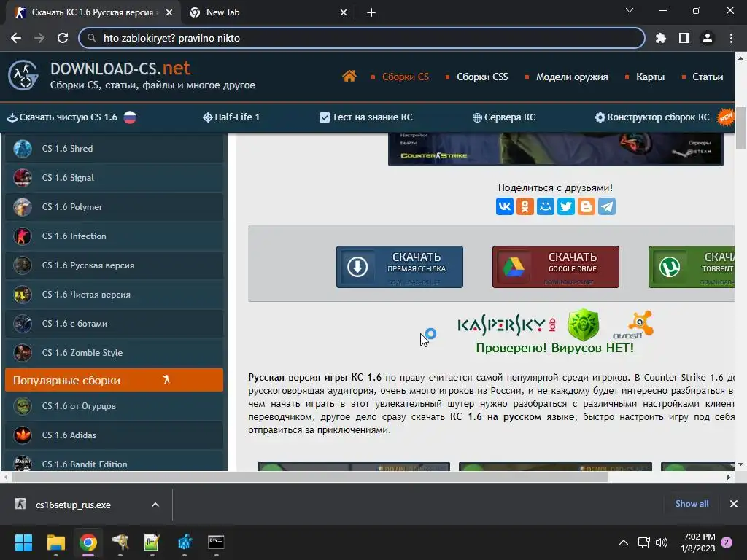Share page via VK icon
The image size is (747, 560).
(505, 206)
